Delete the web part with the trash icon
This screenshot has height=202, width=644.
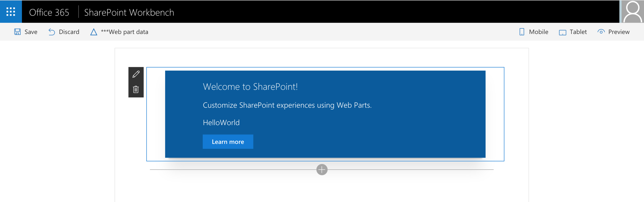136,89
